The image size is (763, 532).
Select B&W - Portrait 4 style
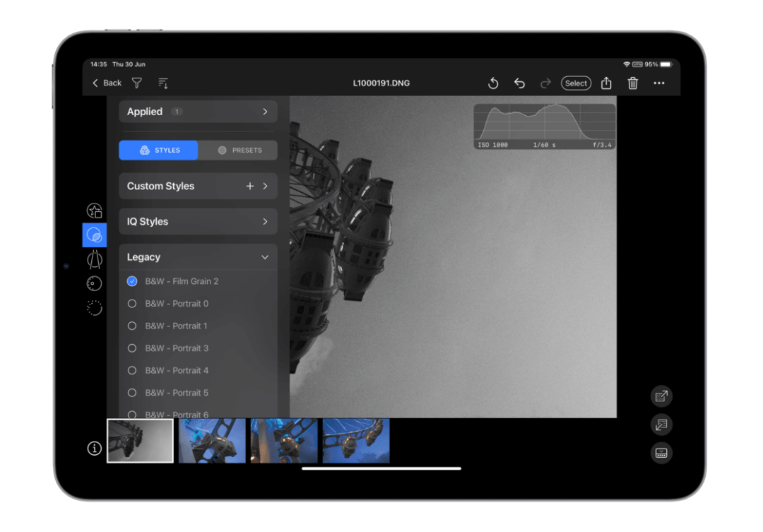(x=132, y=370)
